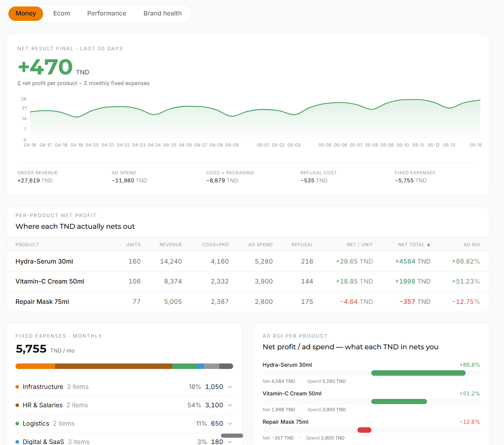Click the orange Infrastructure bar segment
Image resolution: width=504 pixels, height=445 pixels.
pyautogui.click(x=35, y=366)
